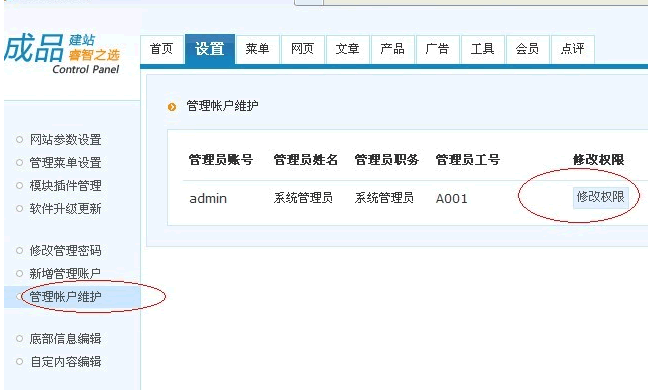Select the 设置 tab
The width and height of the screenshot is (648, 390).
tap(210, 49)
